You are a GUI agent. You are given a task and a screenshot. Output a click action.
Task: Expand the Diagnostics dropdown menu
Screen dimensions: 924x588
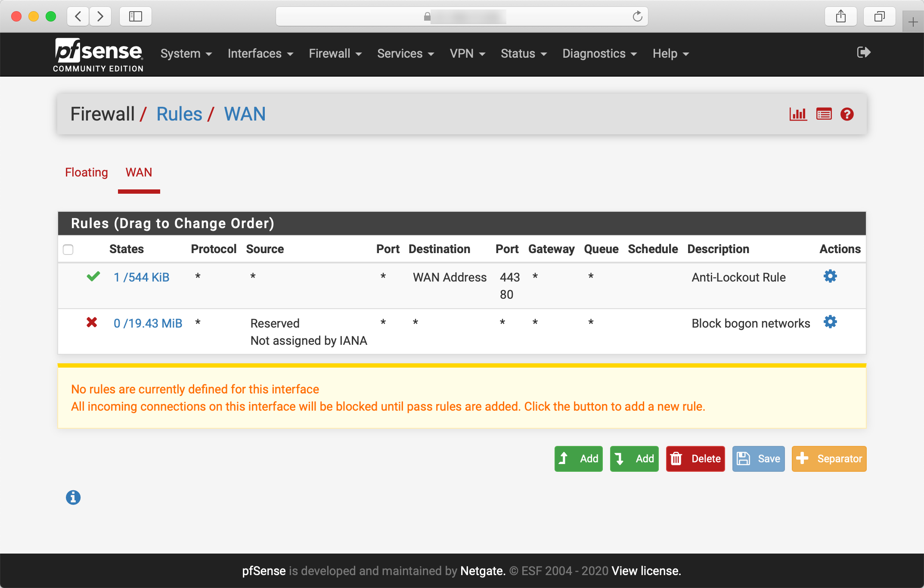pos(599,54)
